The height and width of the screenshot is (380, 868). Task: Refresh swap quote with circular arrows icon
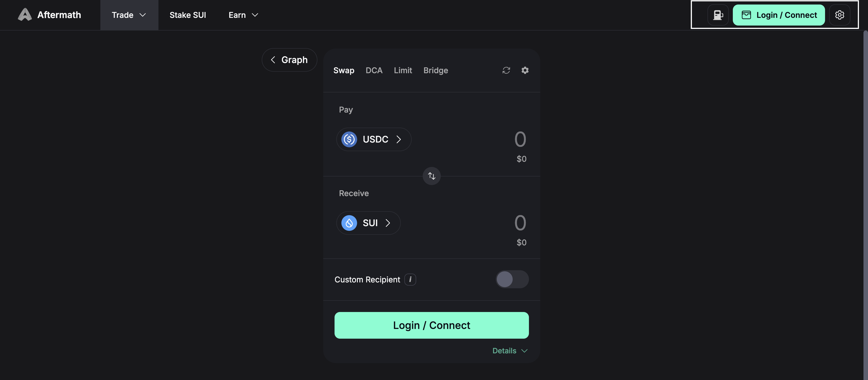coord(506,70)
